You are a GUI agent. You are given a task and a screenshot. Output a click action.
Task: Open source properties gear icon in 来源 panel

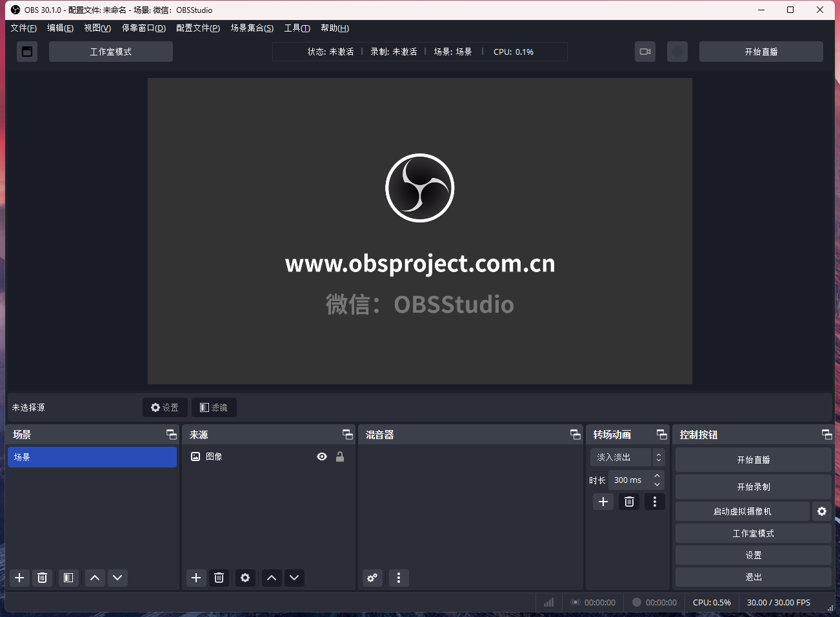click(245, 578)
